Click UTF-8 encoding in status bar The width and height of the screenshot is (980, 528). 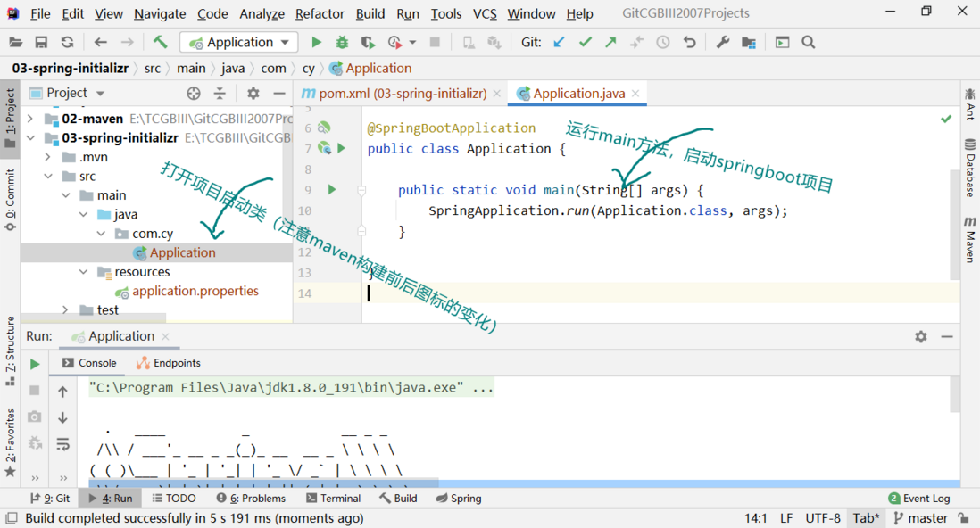823,518
